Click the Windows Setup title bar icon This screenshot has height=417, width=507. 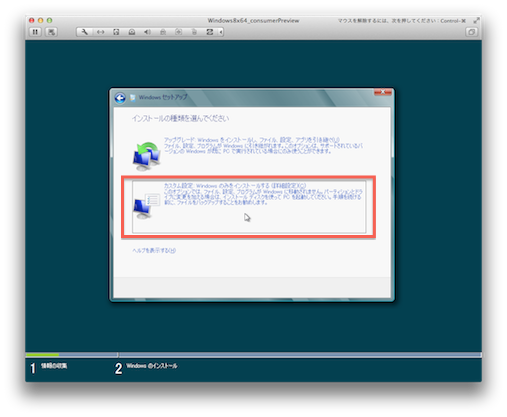pos(132,97)
